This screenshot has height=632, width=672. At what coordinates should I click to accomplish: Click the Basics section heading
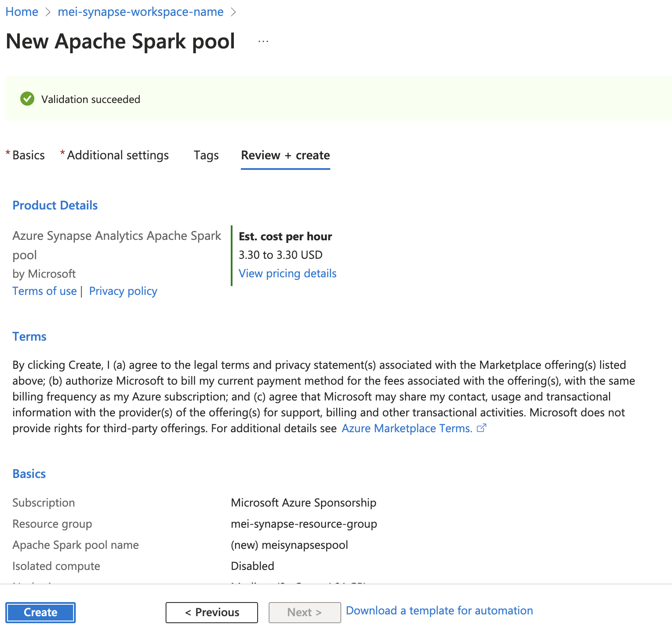tap(29, 473)
